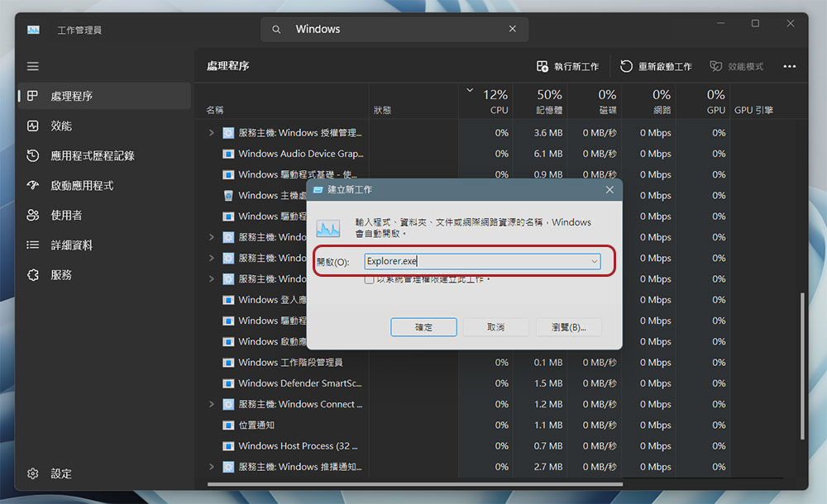Expand 服務主機: Windows 推播通知 row

pyautogui.click(x=211, y=467)
